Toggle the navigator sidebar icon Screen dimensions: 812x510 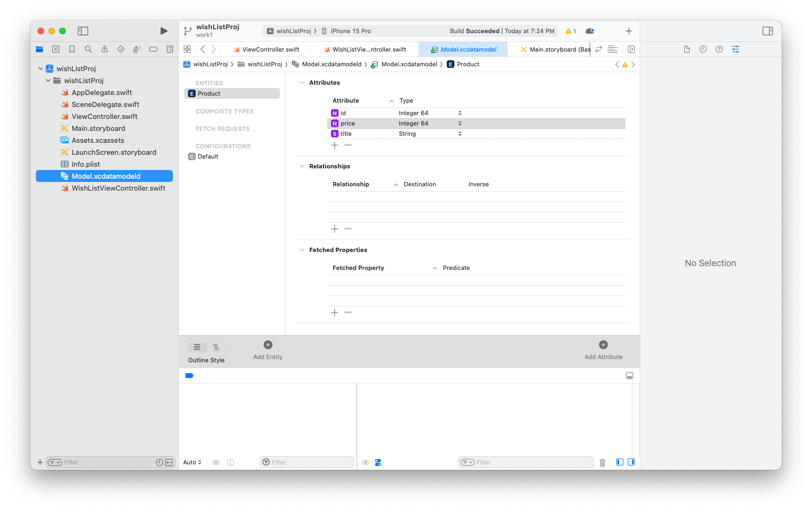pos(83,31)
